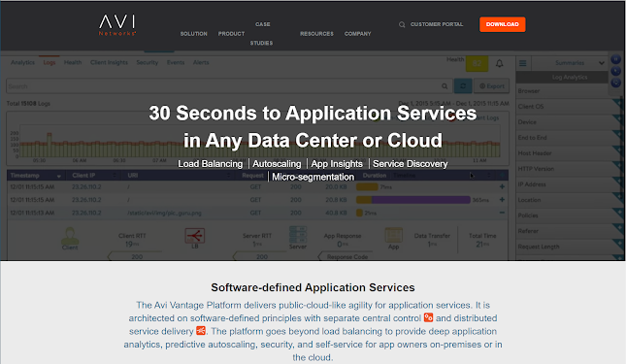
Task: Click the search icon in log search bar
Action: 445,86
